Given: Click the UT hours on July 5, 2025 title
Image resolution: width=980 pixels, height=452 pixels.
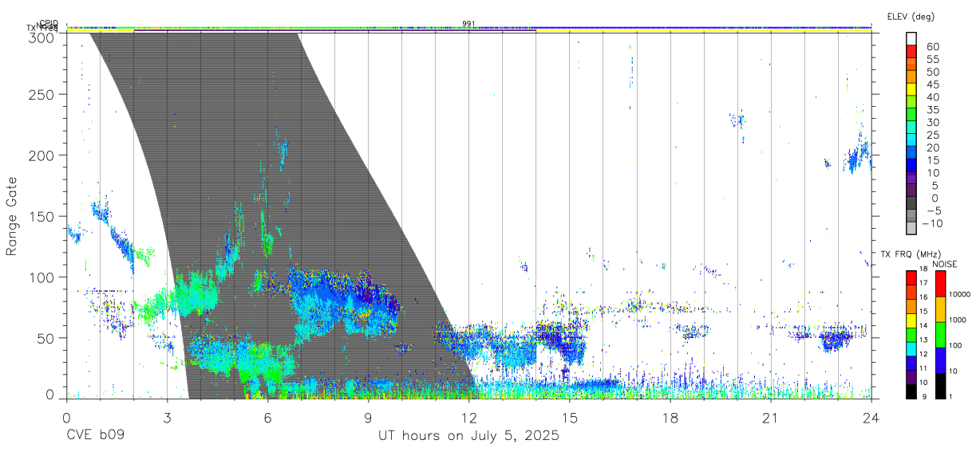Looking at the screenshot, I should [x=468, y=436].
